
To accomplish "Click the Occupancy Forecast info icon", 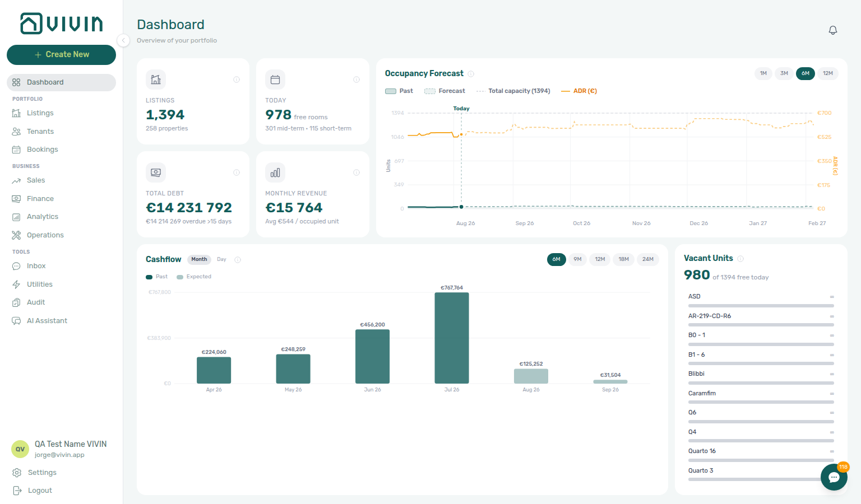I will pos(471,74).
